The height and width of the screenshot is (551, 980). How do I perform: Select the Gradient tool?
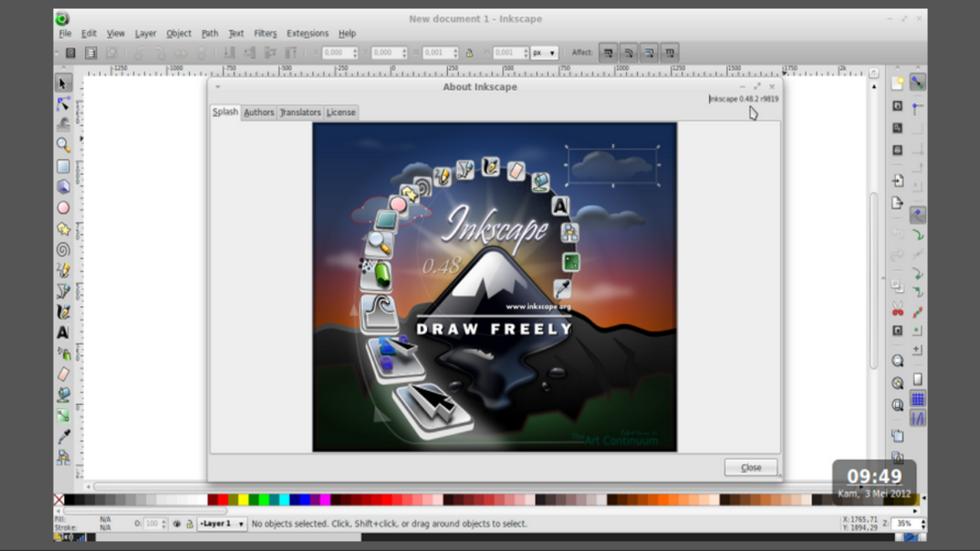64,416
